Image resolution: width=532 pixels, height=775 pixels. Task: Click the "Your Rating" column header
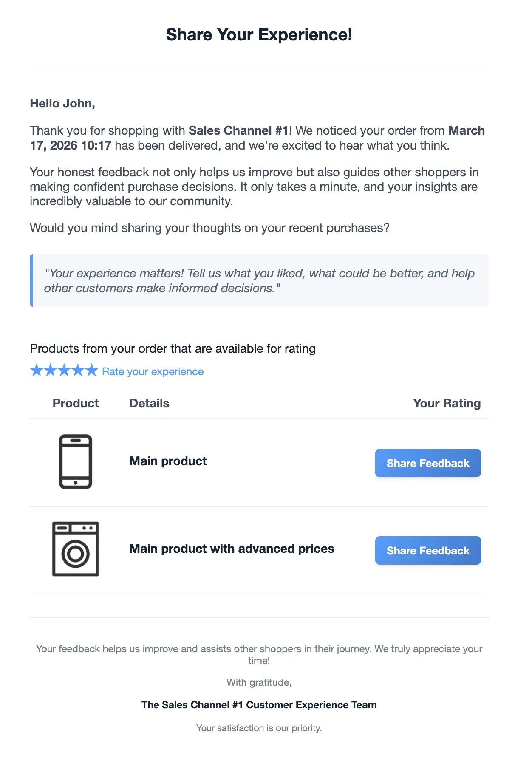point(447,403)
